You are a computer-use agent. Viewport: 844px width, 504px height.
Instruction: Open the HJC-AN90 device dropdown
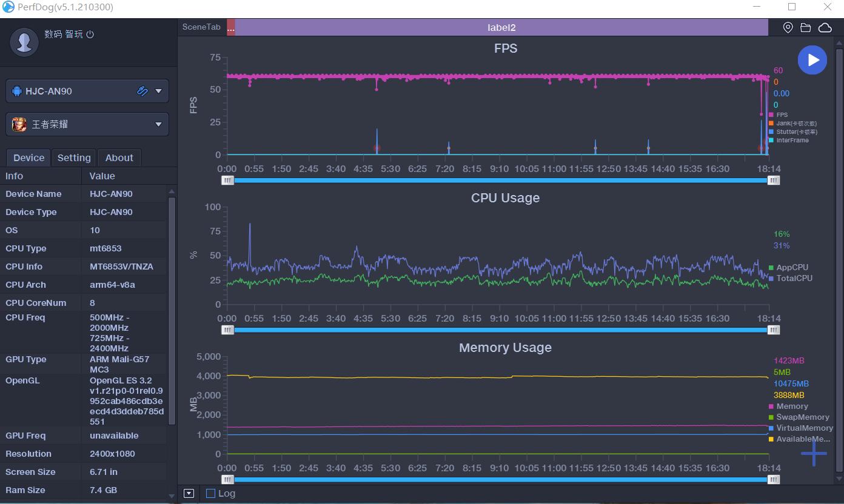pyautogui.click(x=158, y=91)
